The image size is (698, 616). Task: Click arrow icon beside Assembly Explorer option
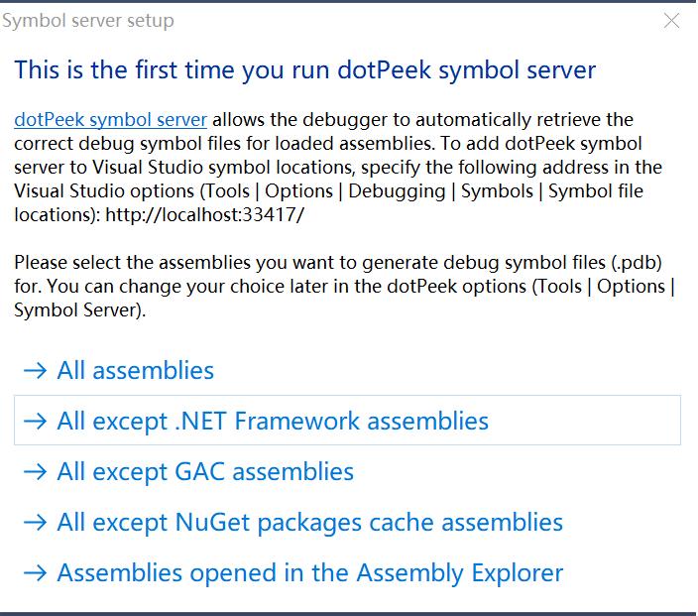35,573
